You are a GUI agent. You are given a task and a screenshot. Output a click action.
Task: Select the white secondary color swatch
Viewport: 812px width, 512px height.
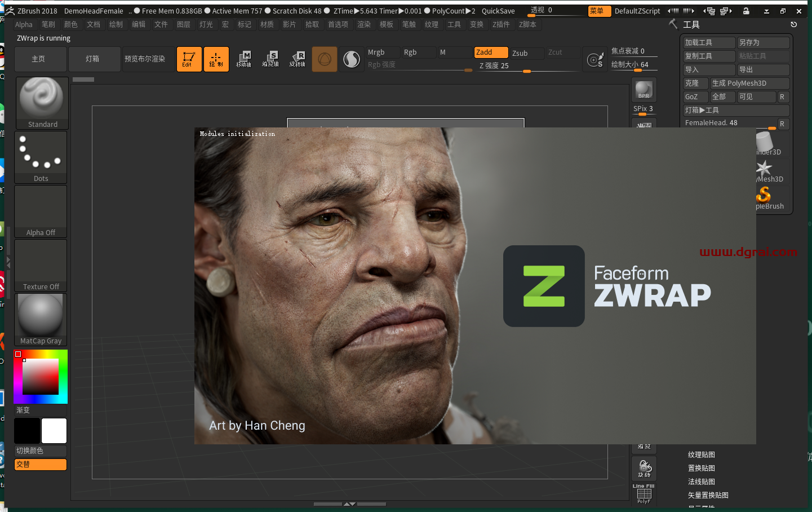54,431
